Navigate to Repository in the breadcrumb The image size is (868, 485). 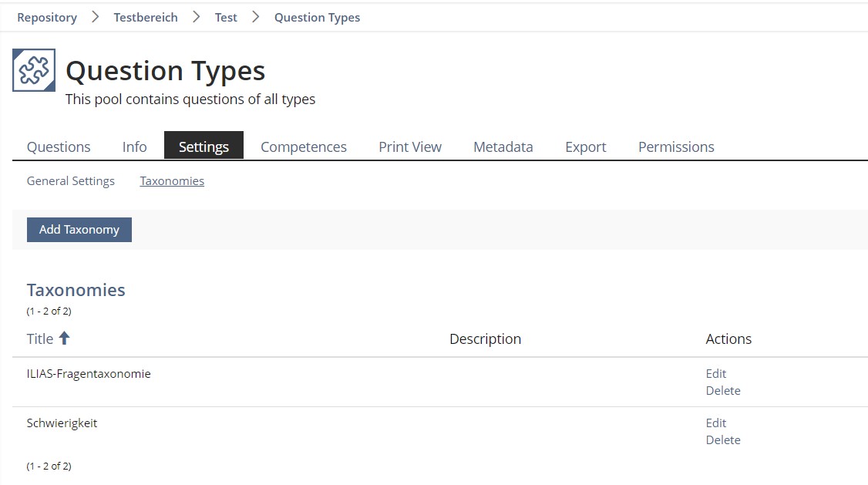[47, 17]
